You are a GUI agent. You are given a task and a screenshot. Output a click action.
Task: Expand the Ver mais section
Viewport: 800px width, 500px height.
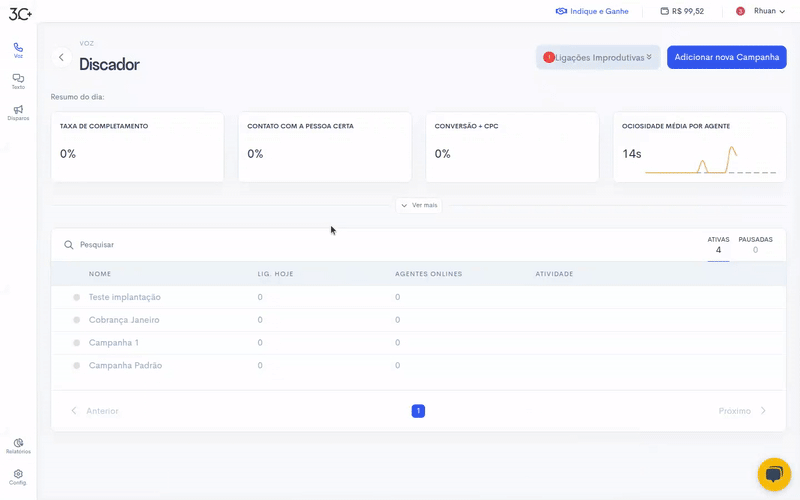[x=419, y=205]
